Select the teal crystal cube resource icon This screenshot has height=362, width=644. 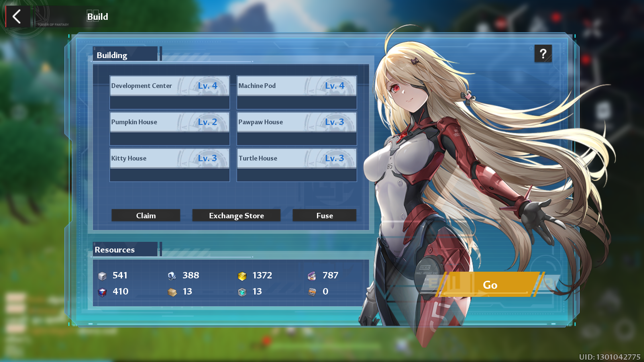click(x=242, y=292)
